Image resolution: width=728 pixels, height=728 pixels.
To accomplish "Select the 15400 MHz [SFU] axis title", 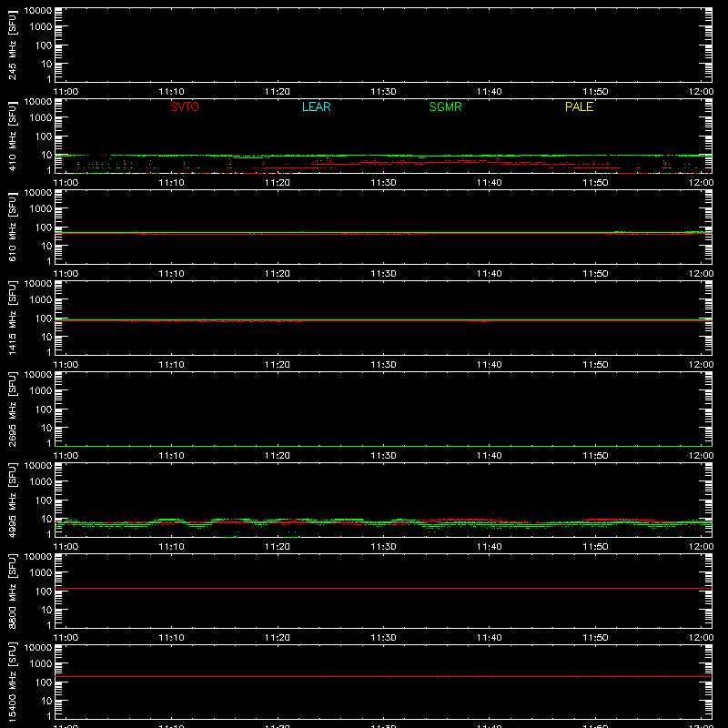I will (13, 682).
